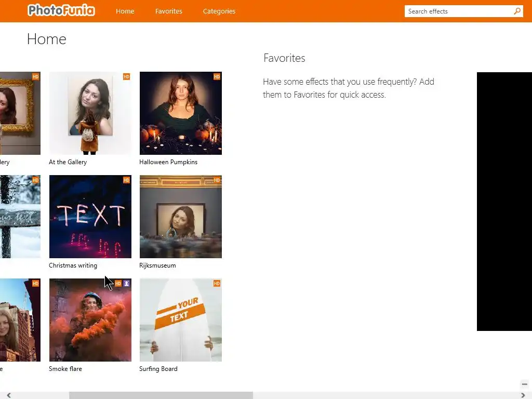Click the search magnifier icon
Viewport: 532px width, 399px height.
tap(517, 11)
